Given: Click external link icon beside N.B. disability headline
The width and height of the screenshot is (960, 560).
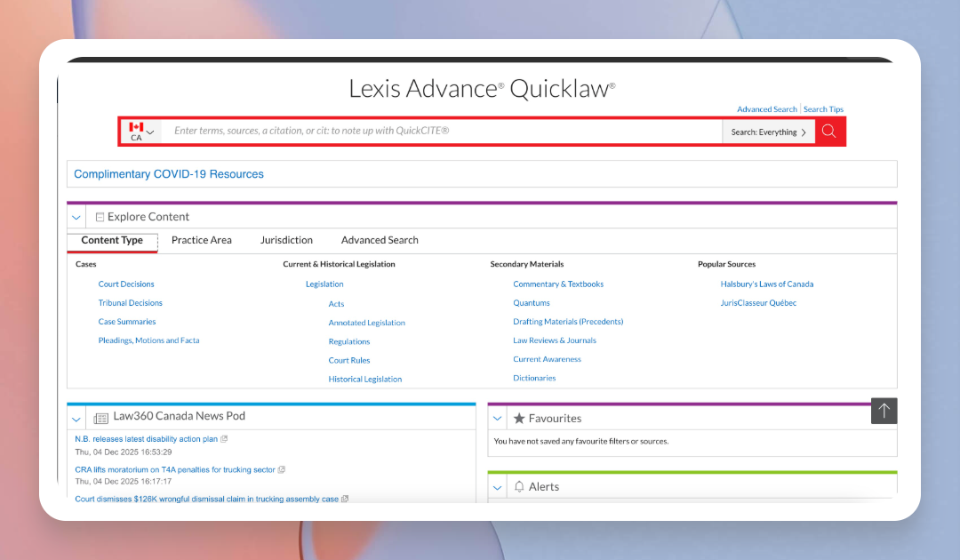Looking at the screenshot, I should click(x=224, y=439).
